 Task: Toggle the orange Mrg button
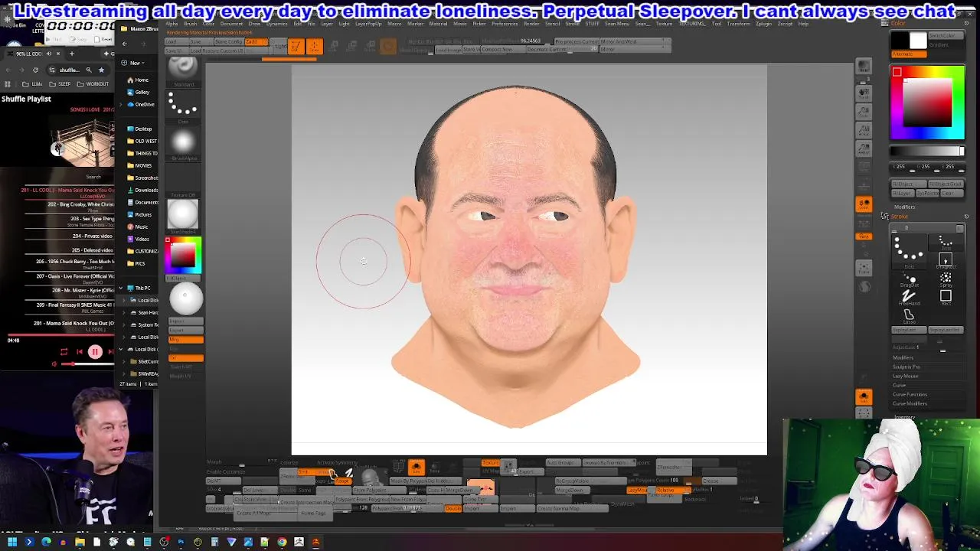[186, 339]
